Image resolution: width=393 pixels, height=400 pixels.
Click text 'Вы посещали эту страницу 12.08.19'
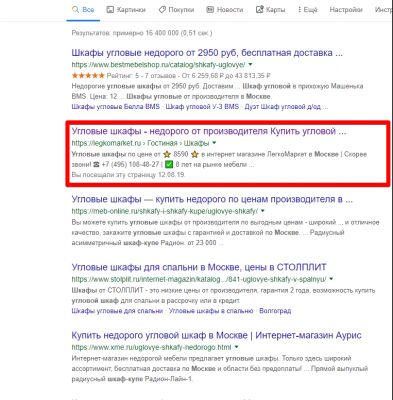(128, 175)
